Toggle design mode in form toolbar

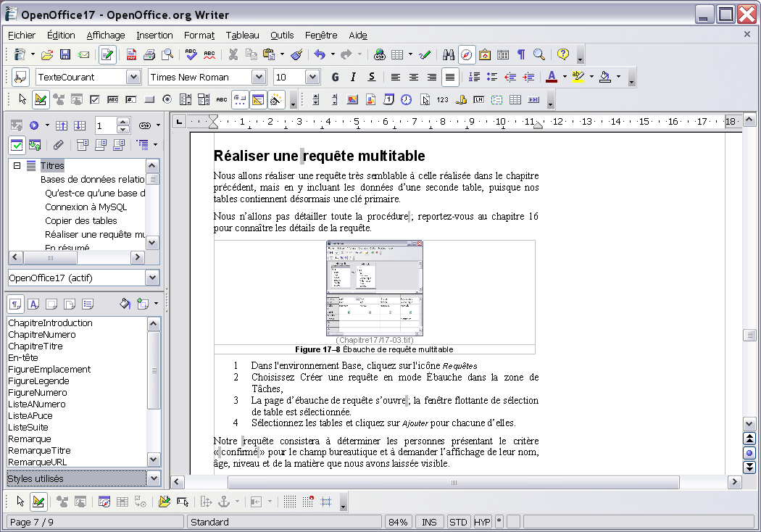pos(41,100)
